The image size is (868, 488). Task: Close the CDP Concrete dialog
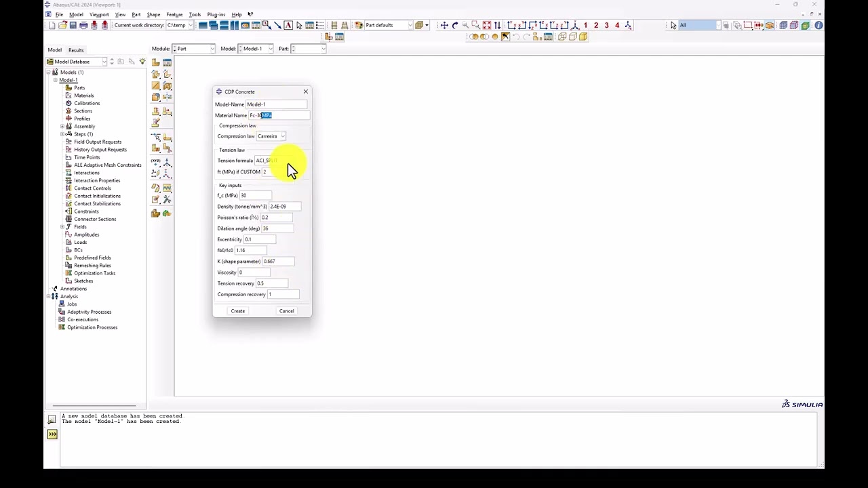pyautogui.click(x=306, y=91)
